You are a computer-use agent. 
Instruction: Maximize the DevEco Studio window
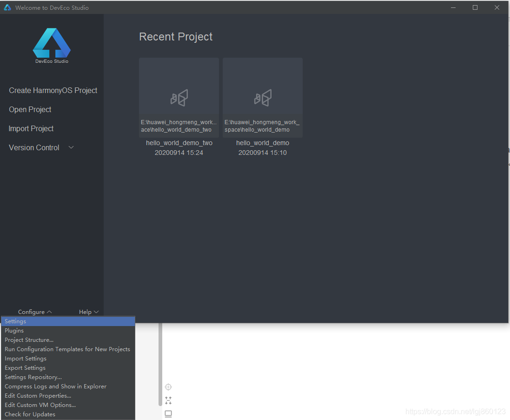pos(475,7)
